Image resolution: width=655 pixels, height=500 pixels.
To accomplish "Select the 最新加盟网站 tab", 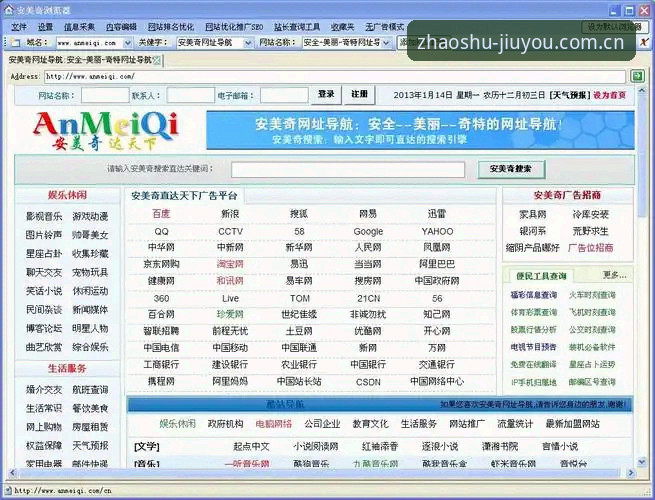I will point(572,424).
